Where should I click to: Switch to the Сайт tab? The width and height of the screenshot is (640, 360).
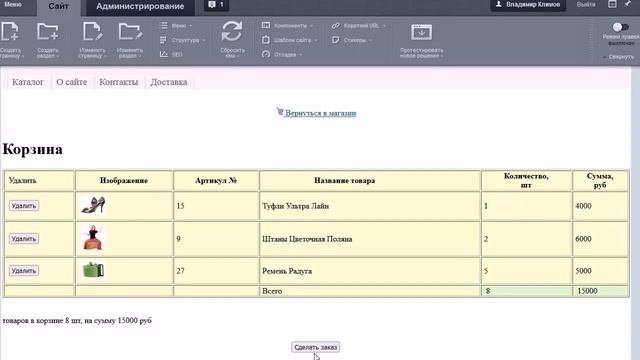click(58, 7)
